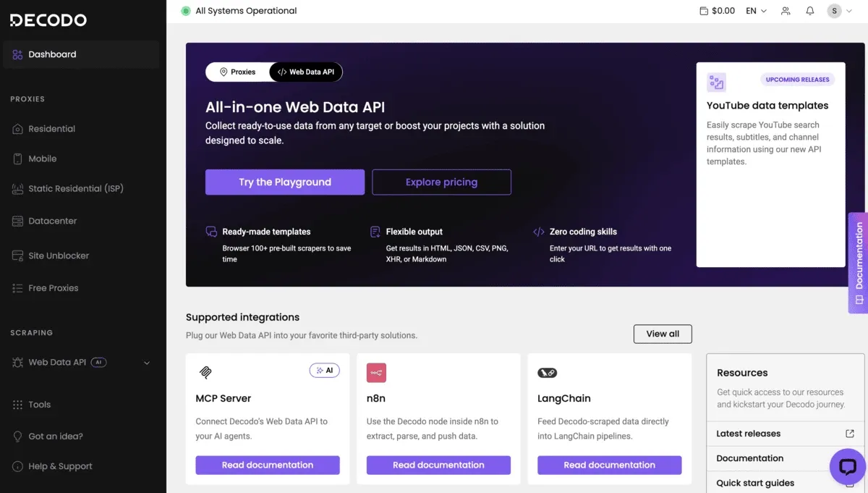Click the Web Data API bug icon
The width and height of the screenshot is (868, 493).
coord(18,363)
